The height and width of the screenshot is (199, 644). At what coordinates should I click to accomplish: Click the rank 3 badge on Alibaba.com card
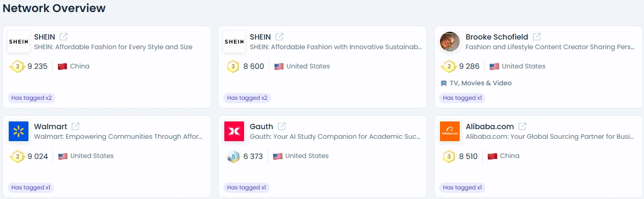pos(449,156)
